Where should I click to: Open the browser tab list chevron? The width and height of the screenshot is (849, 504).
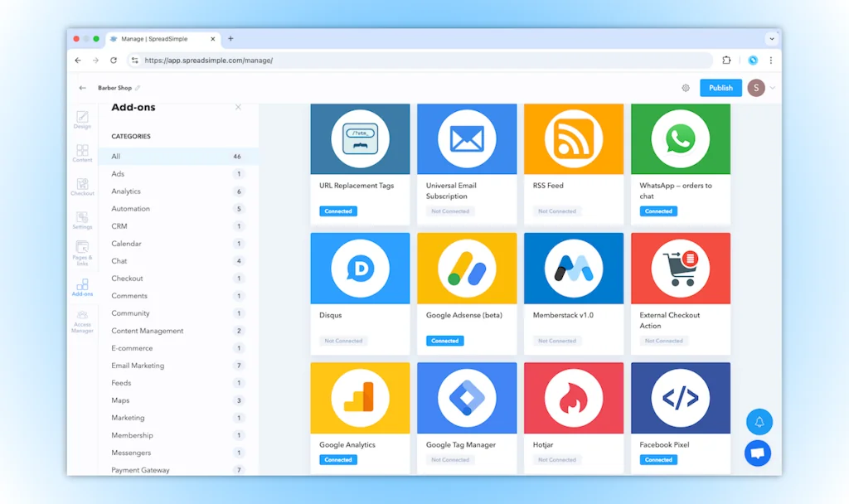[x=772, y=38]
